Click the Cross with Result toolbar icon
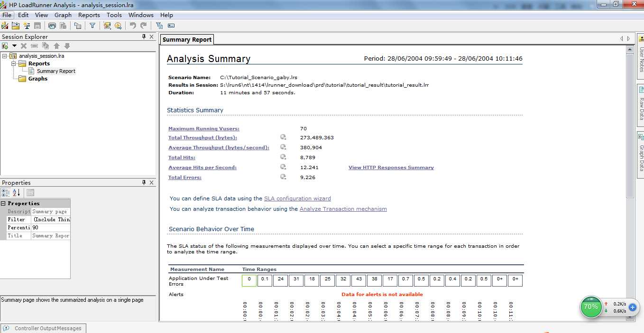The height and width of the screenshot is (333, 644). point(27,26)
